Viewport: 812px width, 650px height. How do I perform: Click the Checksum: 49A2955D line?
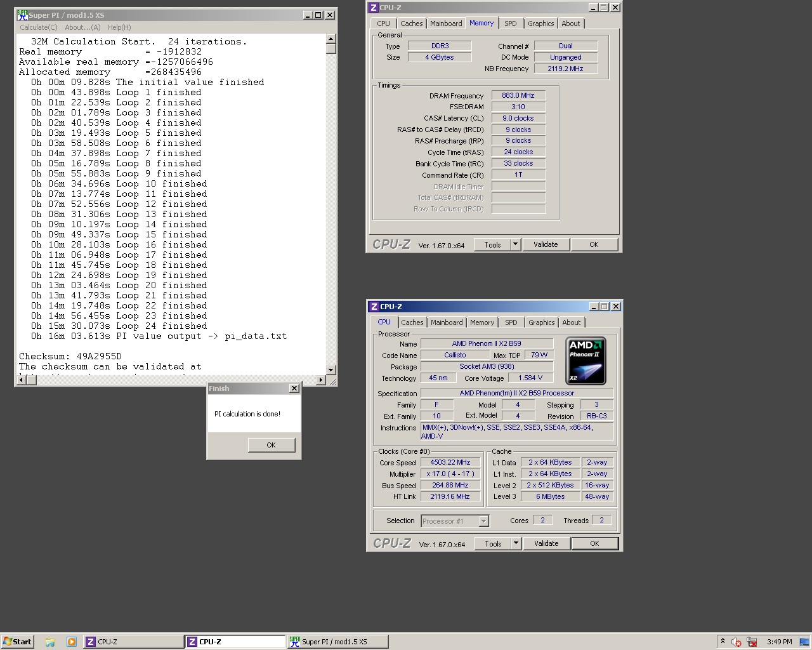70,356
